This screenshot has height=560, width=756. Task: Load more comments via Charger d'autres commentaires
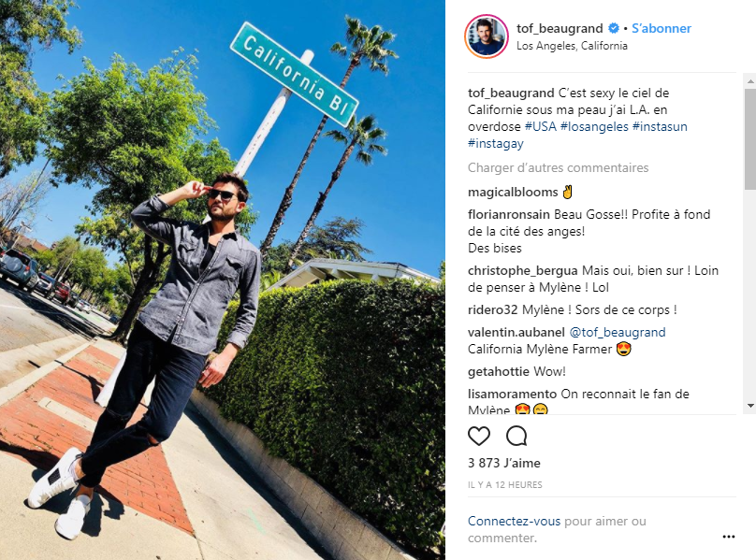click(x=558, y=167)
